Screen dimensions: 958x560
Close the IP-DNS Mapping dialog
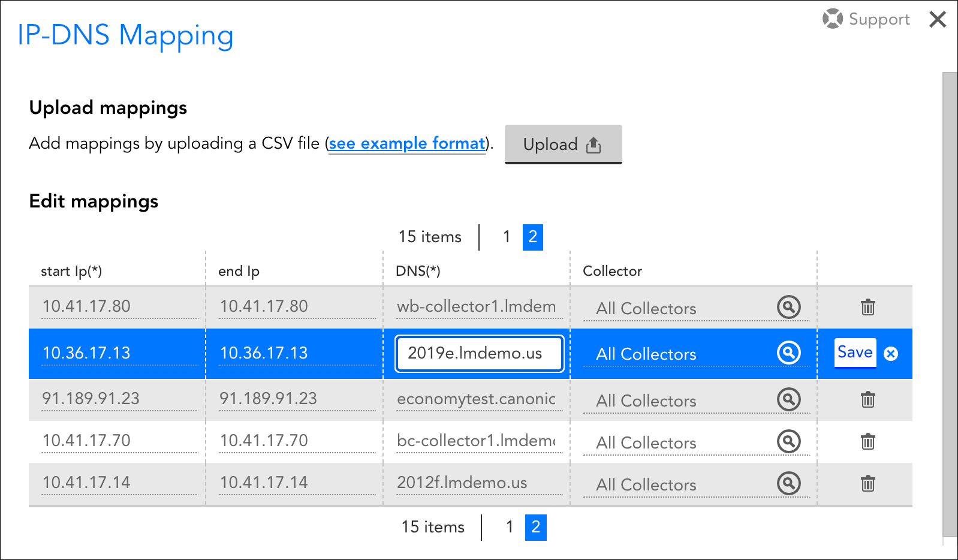[x=938, y=20]
